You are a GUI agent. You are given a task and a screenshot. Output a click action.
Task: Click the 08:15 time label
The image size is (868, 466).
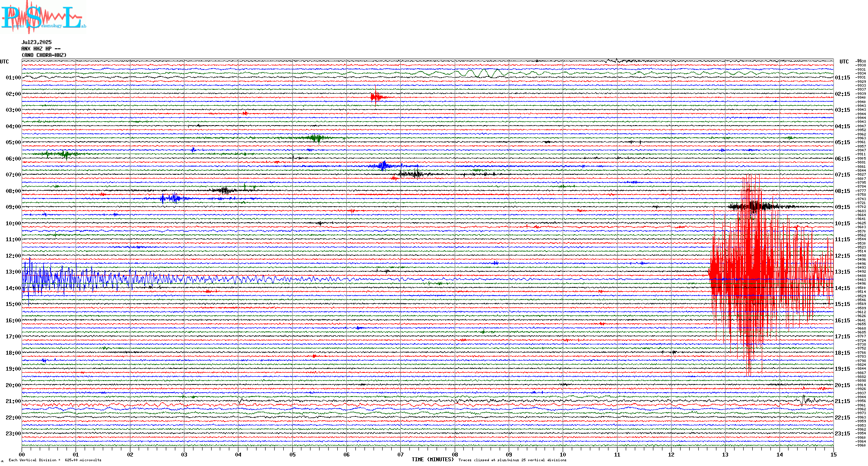(x=843, y=191)
